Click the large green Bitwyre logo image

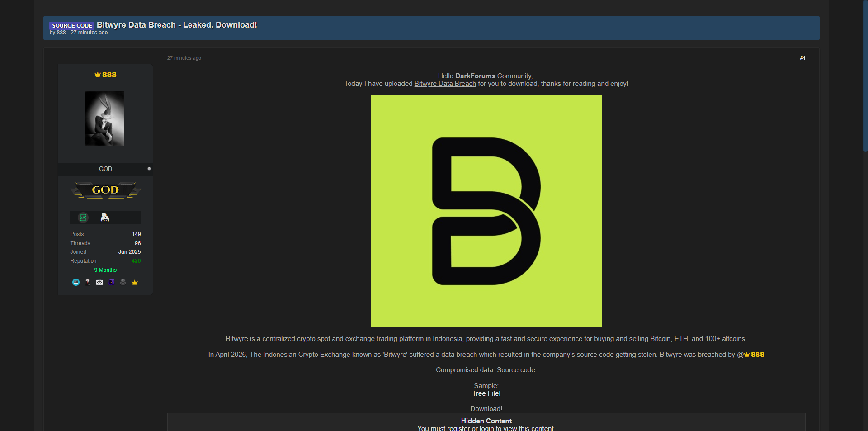[486, 211]
